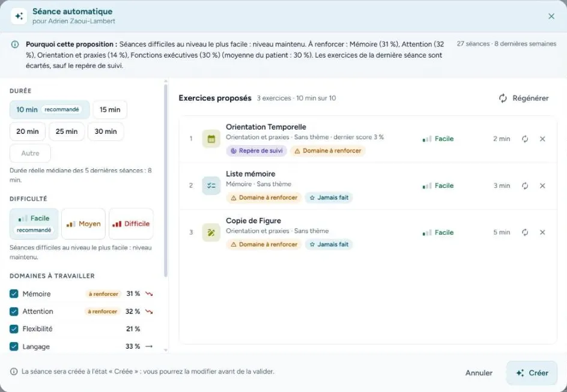Click the Annuler button

pyautogui.click(x=479, y=373)
